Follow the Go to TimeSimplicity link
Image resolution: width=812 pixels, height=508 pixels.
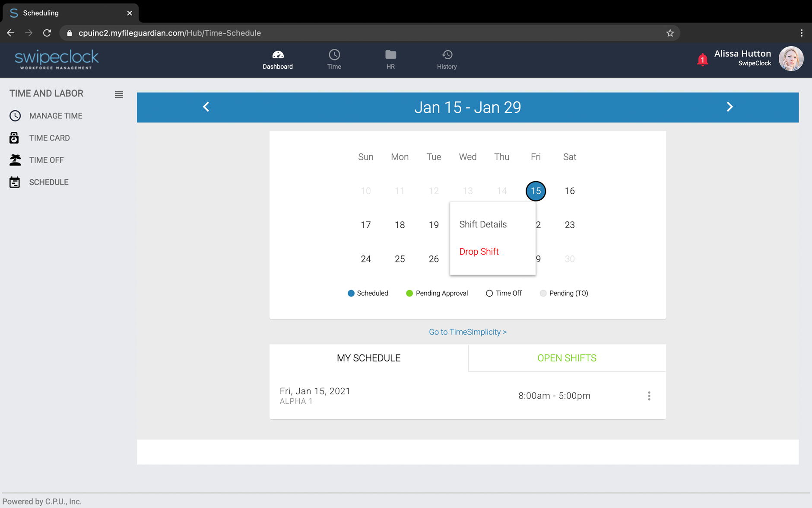click(468, 332)
